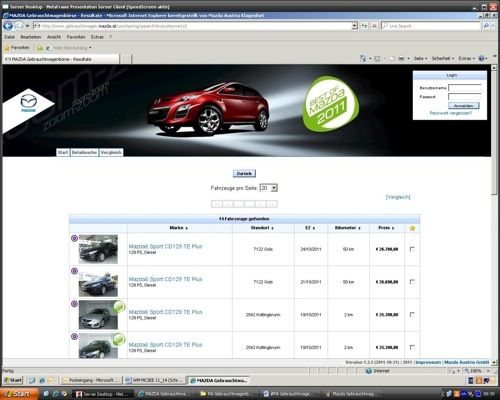Tick compare checkbox for 21/10/2011 vehicle

point(412,282)
